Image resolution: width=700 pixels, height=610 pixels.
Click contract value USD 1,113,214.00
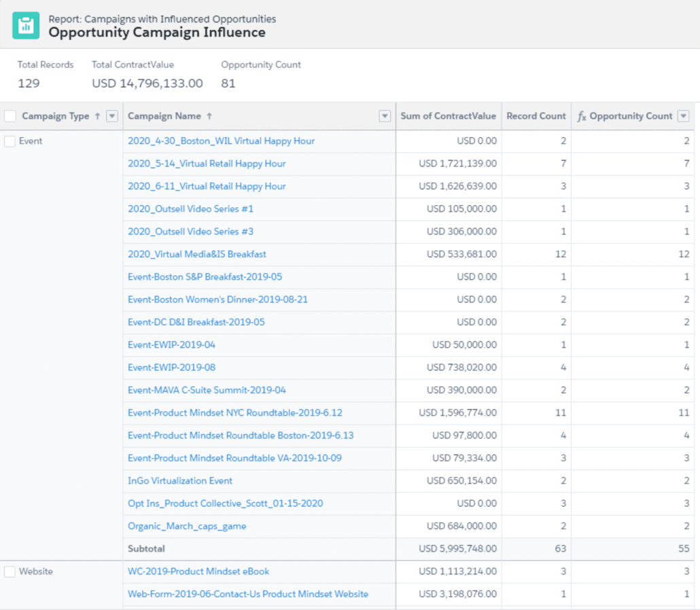coord(457,572)
